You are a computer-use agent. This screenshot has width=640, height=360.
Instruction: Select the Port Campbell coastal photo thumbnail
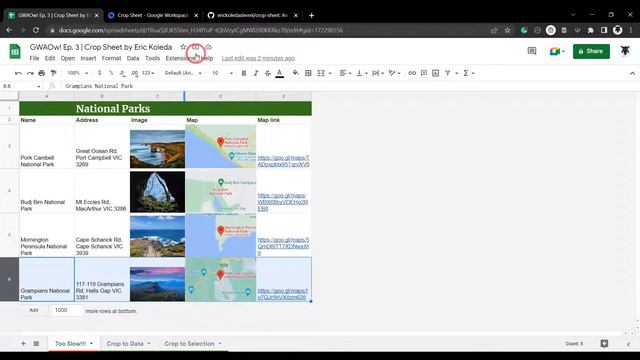click(x=158, y=149)
